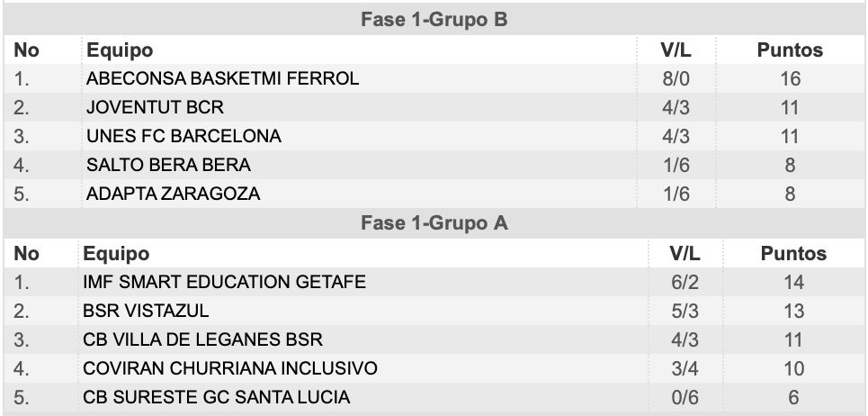Viewport: 868px width, 416px height.
Task: Select SALTO BERA BERA team
Action: 168,165
